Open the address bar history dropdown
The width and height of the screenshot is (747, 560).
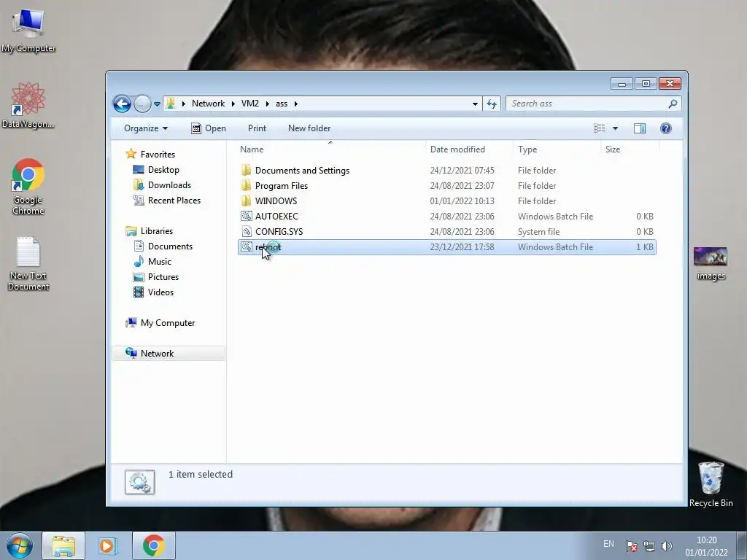pyautogui.click(x=475, y=104)
